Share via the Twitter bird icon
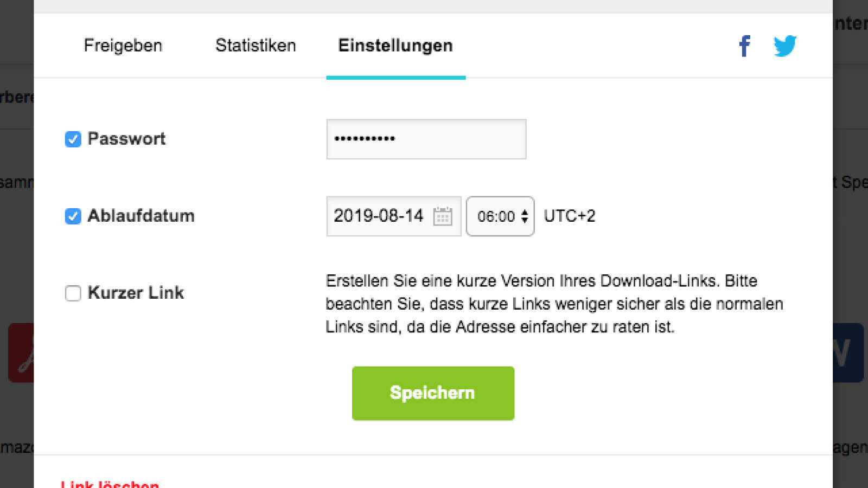The image size is (868, 488). tap(784, 46)
